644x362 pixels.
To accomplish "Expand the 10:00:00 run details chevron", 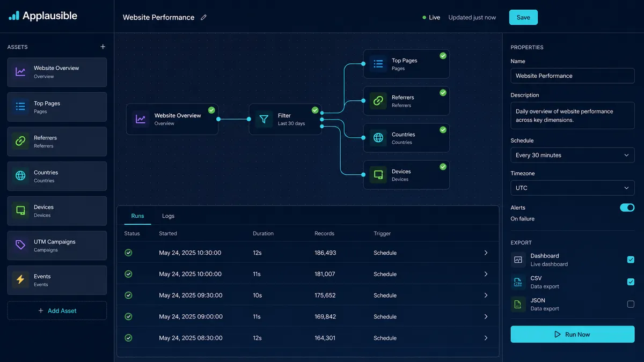I will 486,274.
